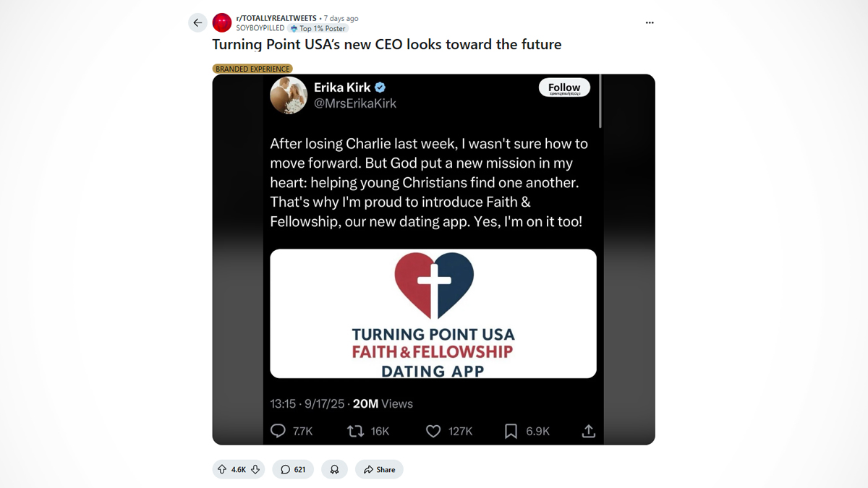Viewport: 868px width, 488px height.
Task: Open the SOYBOYPILLED user profile
Action: [x=260, y=28]
